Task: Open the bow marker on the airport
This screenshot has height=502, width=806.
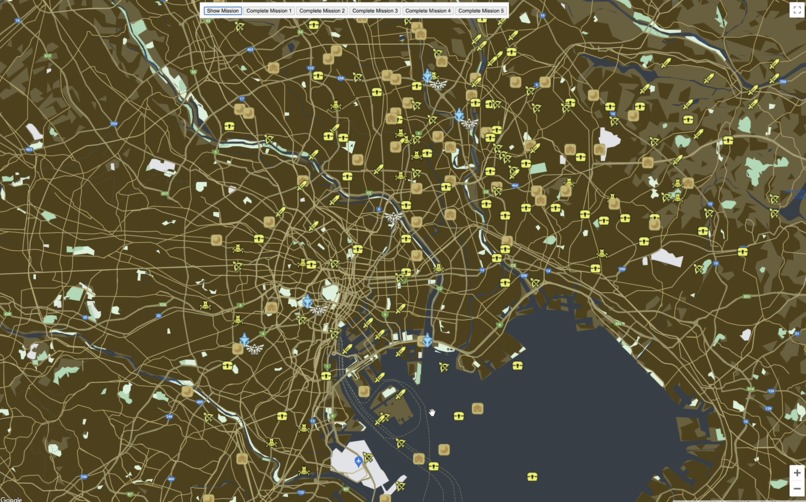Action: click(368, 457)
